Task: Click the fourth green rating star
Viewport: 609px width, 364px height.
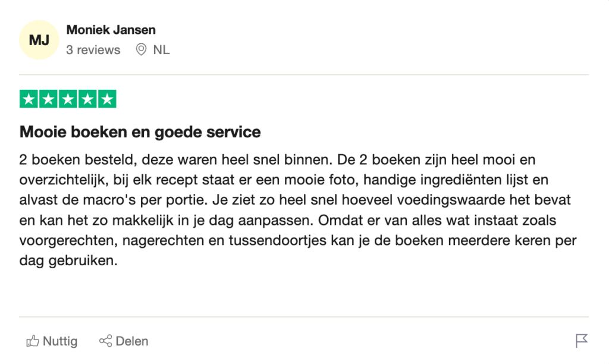Action: click(87, 99)
